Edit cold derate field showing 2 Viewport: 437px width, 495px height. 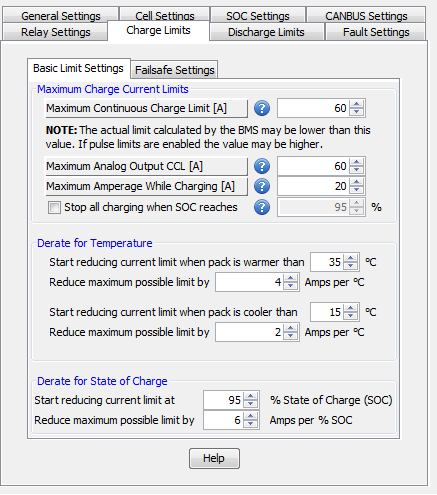(x=249, y=332)
